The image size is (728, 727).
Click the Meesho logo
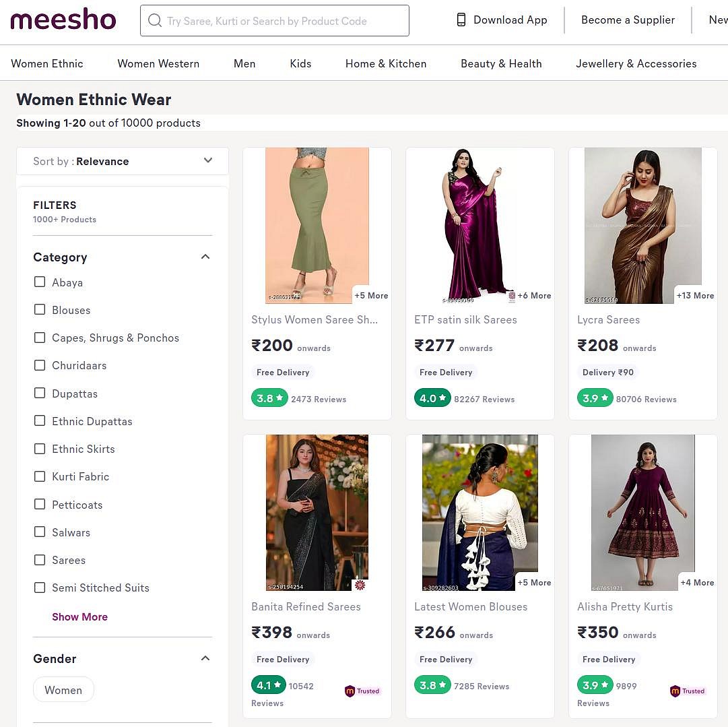tap(63, 20)
